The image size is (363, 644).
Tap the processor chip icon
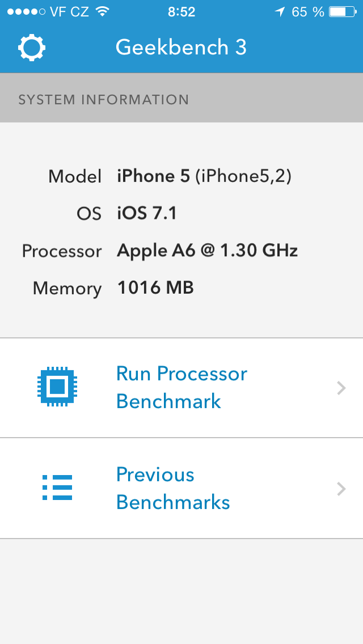(57, 388)
